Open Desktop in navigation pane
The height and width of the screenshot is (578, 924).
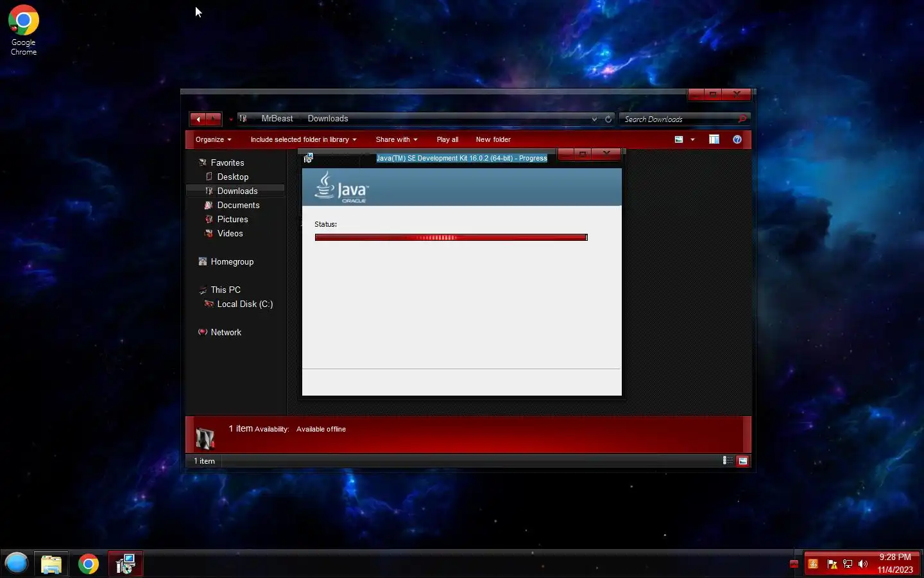coord(232,177)
